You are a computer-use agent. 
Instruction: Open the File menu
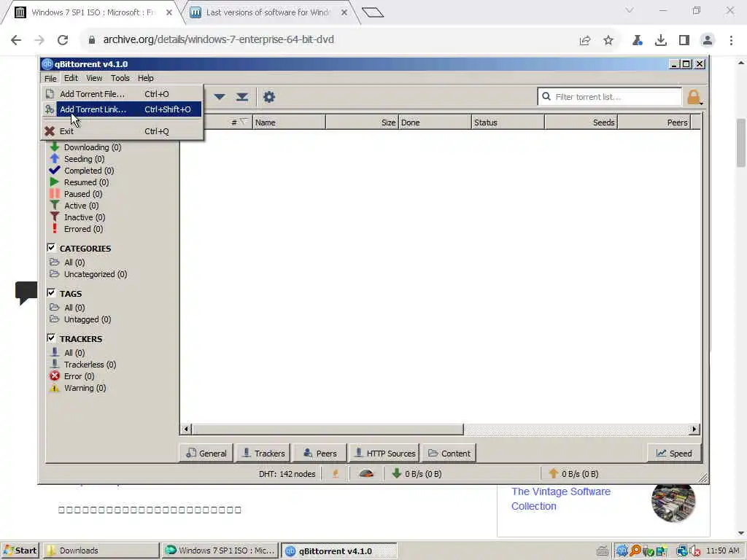tap(50, 78)
